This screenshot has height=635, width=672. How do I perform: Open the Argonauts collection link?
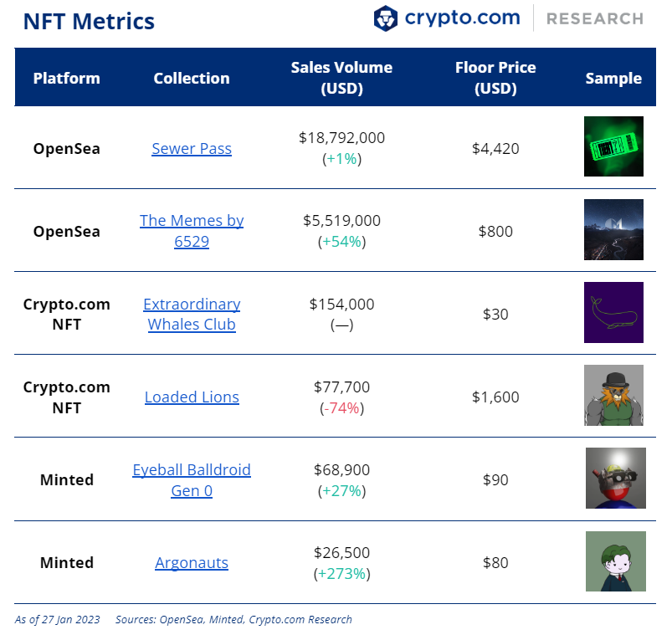point(192,562)
